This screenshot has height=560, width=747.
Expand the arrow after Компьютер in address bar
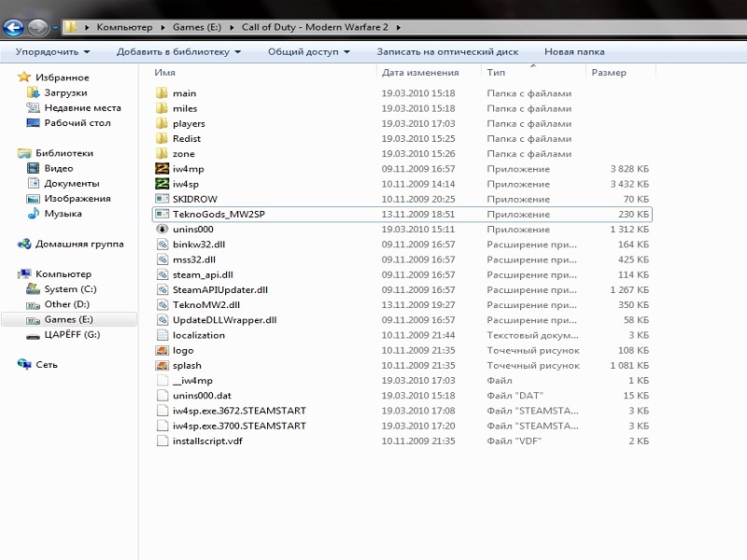pyautogui.click(x=162, y=27)
